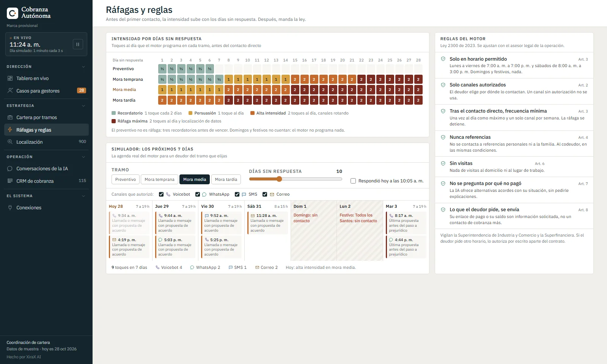Select the Ráfagas y reglas lightning icon
Image resolution: width=607 pixels, height=364 pixels.
point(10,130)
